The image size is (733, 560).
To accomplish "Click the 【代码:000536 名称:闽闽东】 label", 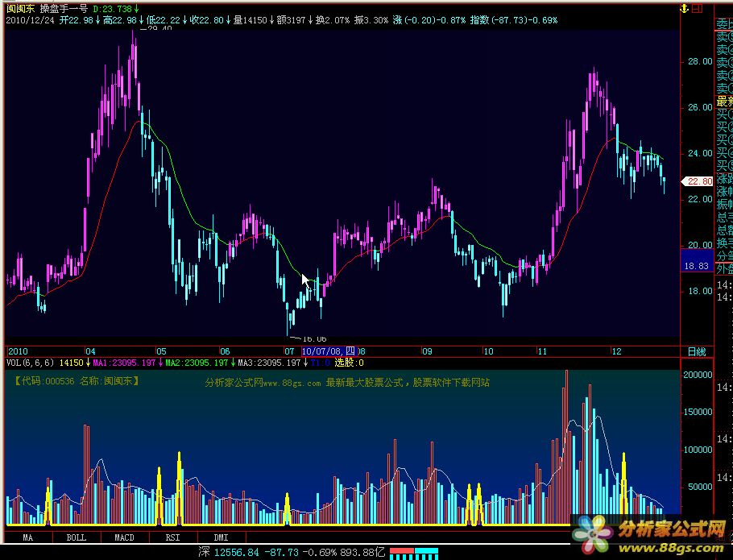I will point(77,381).
